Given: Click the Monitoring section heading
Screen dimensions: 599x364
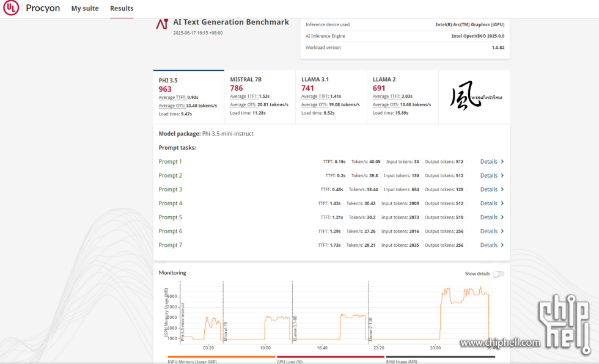Looking at the screenshot, I should tap(172, 273).
